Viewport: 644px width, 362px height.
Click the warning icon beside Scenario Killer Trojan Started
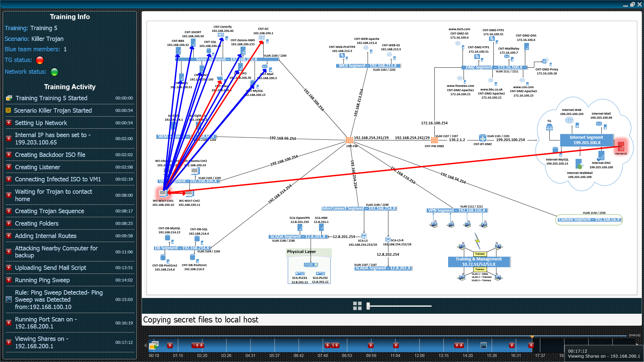click(8, 110)
